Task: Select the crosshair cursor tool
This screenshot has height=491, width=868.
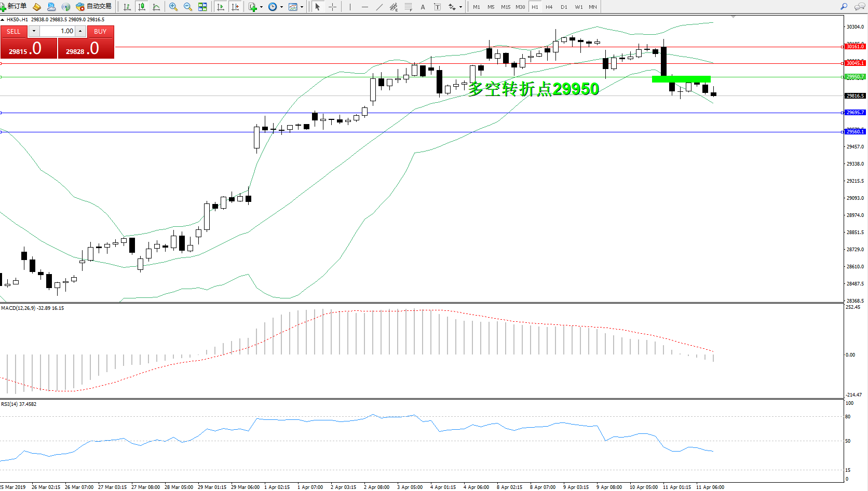Action: pos(332,7)
